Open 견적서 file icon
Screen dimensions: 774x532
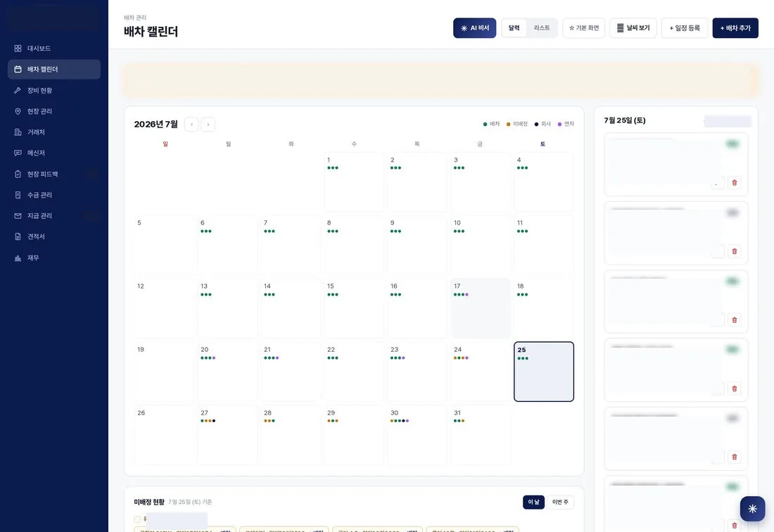[18, 236]
